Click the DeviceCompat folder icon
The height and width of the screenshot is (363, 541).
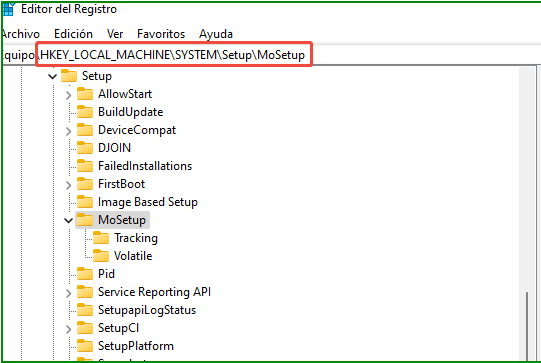click(85, 130)
